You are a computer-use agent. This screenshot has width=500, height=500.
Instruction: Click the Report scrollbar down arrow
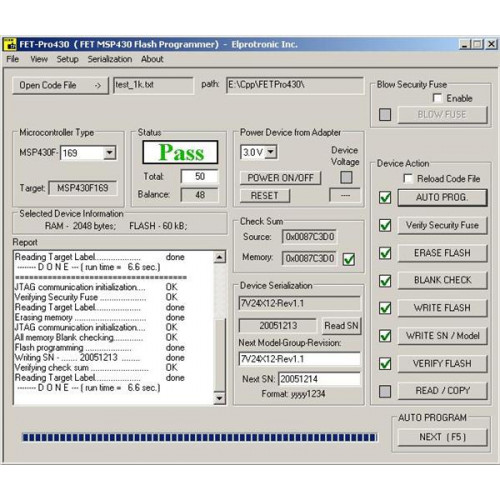tap(219, 398)
